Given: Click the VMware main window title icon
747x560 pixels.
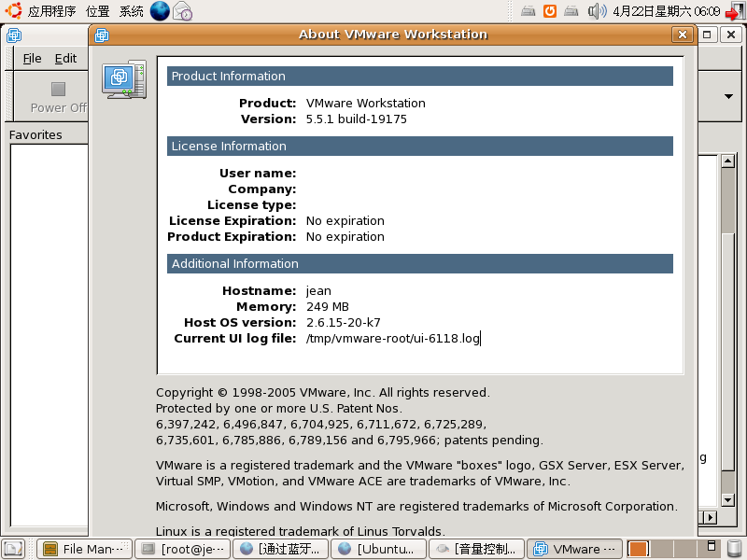Looking at the screenshot, I should point(14,35).
